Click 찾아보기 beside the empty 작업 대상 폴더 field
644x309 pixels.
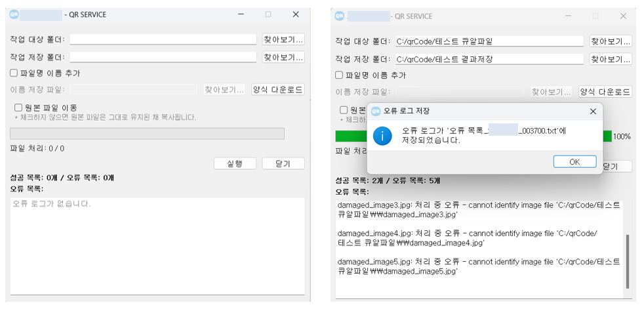click(x=283, y=39)
